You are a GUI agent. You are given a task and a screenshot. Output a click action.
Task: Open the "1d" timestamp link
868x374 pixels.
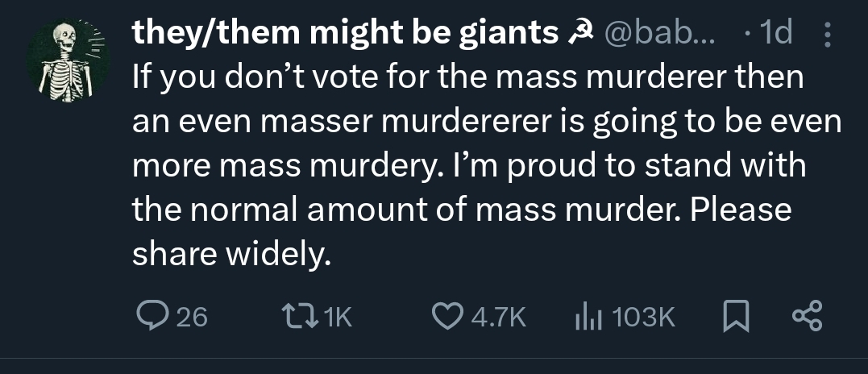click(x=776, y=32)
